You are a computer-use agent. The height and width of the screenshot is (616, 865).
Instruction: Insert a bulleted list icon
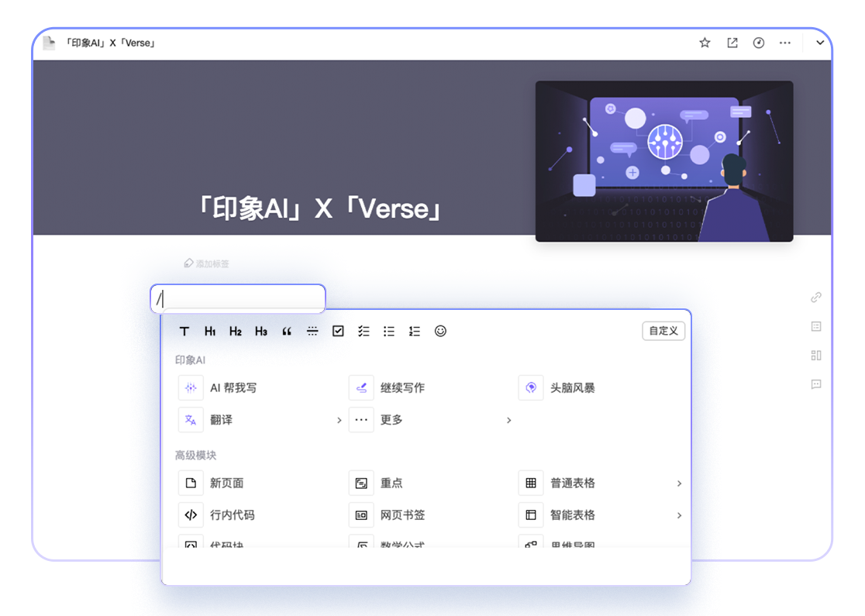click(389, 331)
